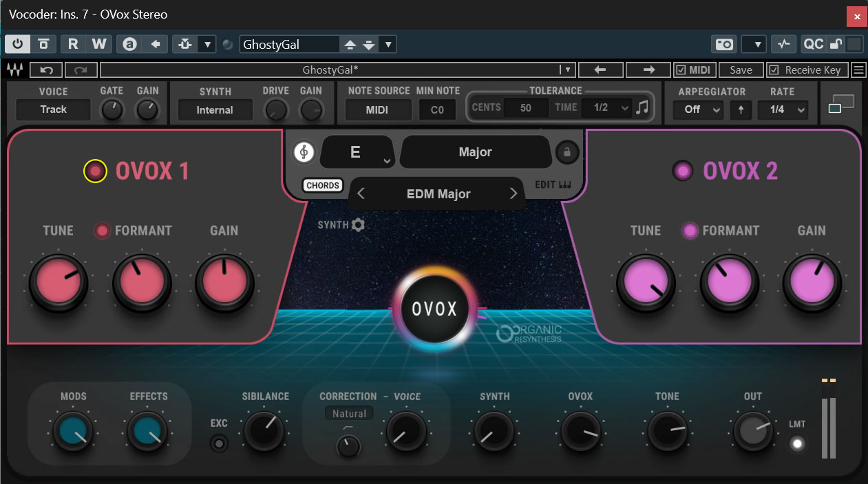The width and height of the screenshot is (868, 484).
Task: Toggle OVOX 1 power button
Action: coord(95,171)
